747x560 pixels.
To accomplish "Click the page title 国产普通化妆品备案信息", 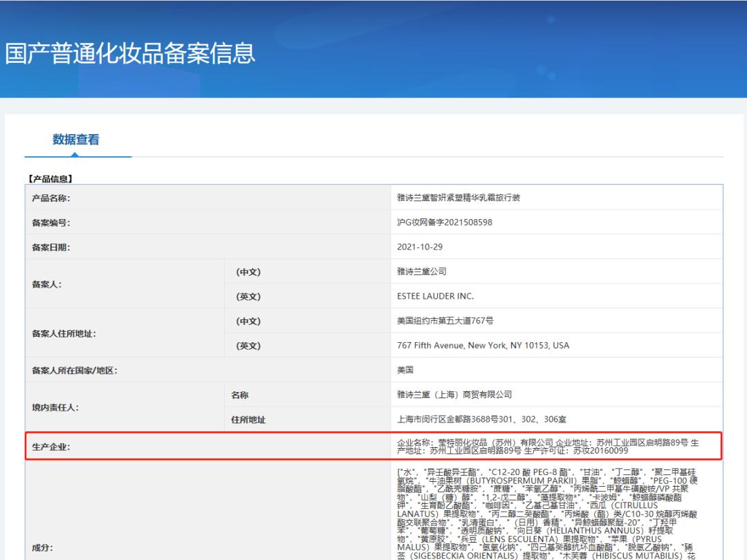I will pos(130,53).
